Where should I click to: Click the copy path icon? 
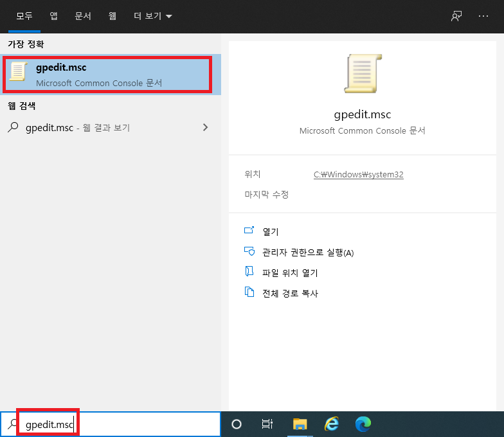pos(249,292)
